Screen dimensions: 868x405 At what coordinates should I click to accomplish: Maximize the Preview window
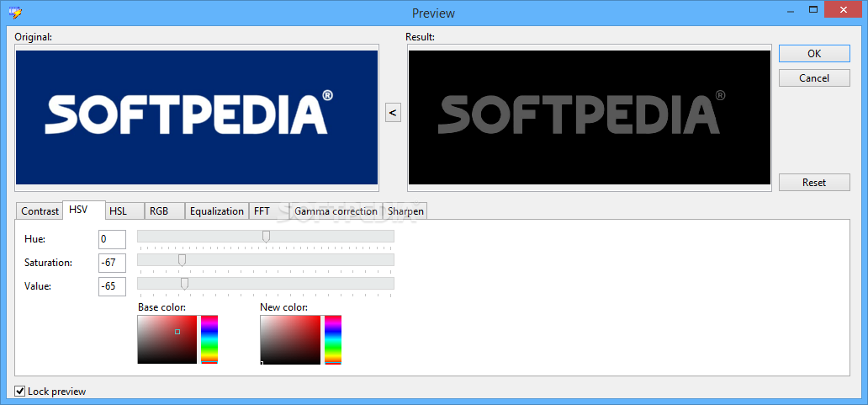click(x=813, y=9)
